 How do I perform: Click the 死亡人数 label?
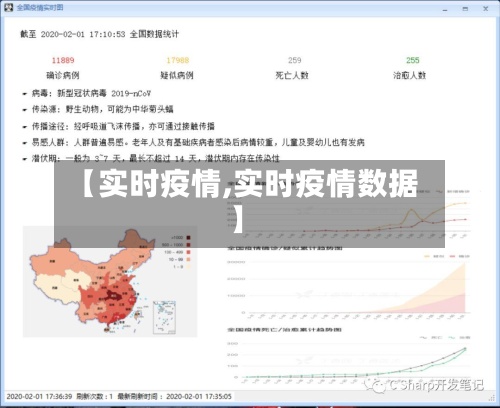coord(292,75)
